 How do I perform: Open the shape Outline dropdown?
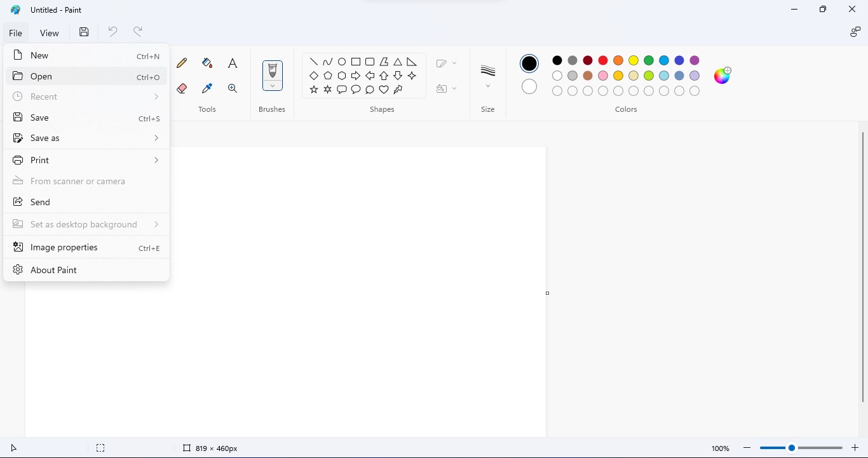(x=447, y=64)
